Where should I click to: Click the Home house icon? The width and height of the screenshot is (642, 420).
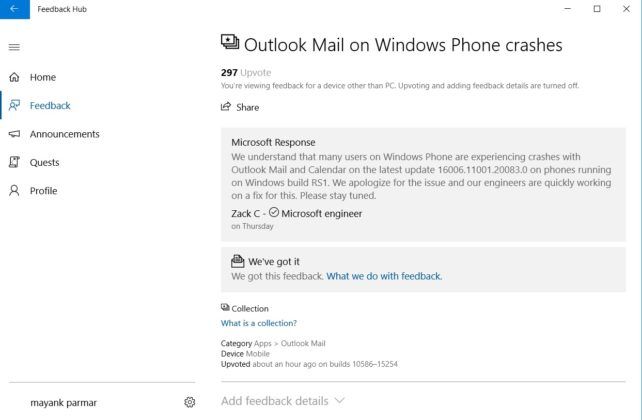14,77
